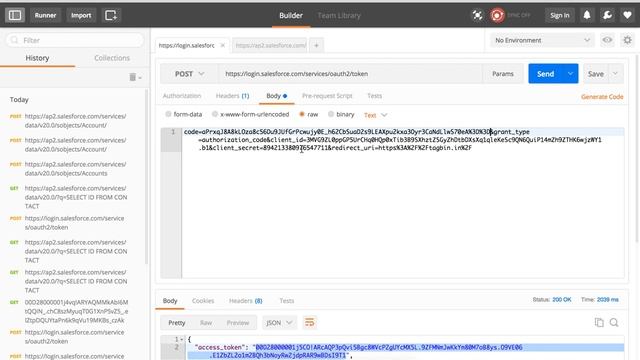Click the Params button

click(503, 74)
